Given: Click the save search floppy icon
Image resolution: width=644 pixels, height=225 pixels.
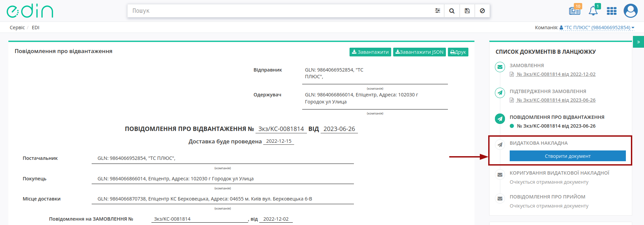Looking at the screenshot, I should (467, 11).
